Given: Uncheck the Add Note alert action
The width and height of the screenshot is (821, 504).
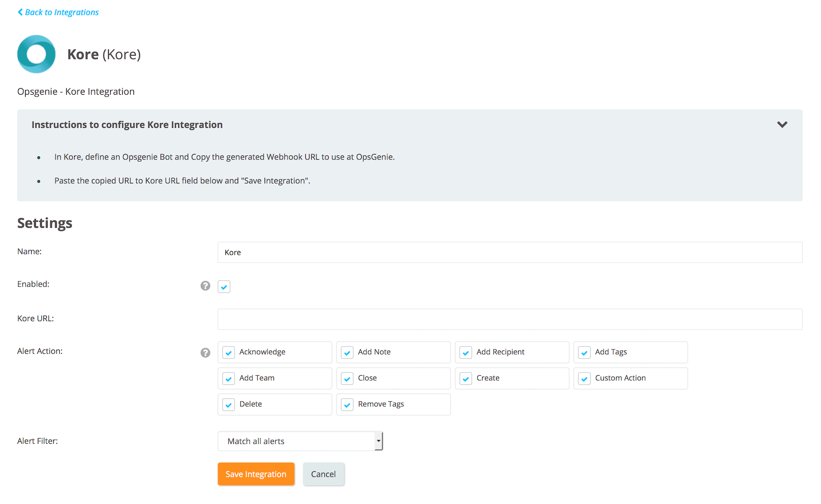Looking at the screenshot, I should [347, 352].
